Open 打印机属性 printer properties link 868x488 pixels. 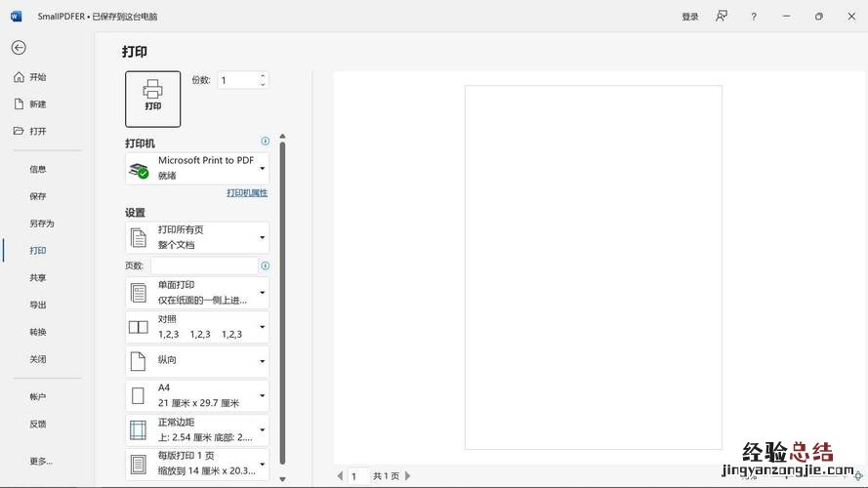pyautogui.click(x=247, y=192)
